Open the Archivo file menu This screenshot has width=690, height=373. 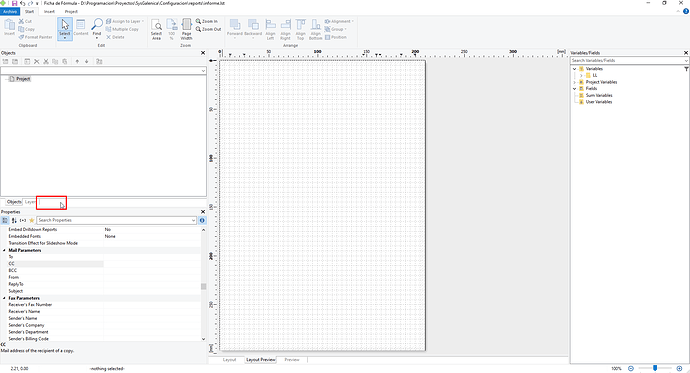[x=10, y=11]
